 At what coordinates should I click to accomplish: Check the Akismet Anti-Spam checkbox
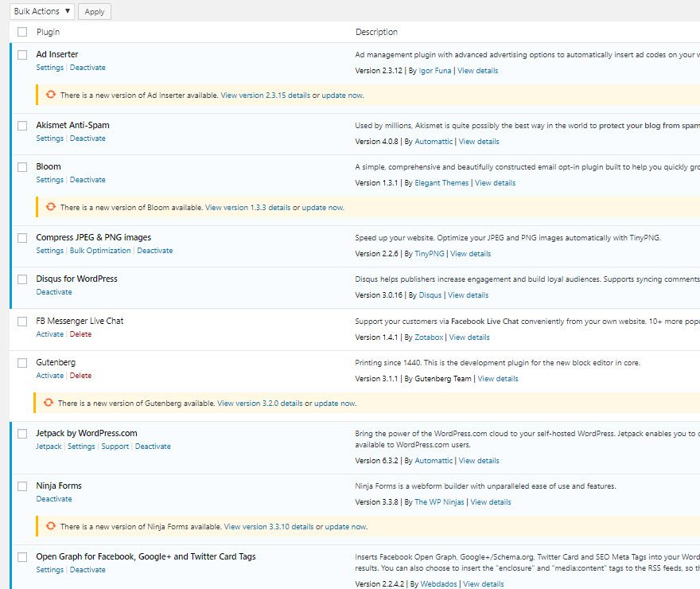pyautogui.click(x=22, y=126)
